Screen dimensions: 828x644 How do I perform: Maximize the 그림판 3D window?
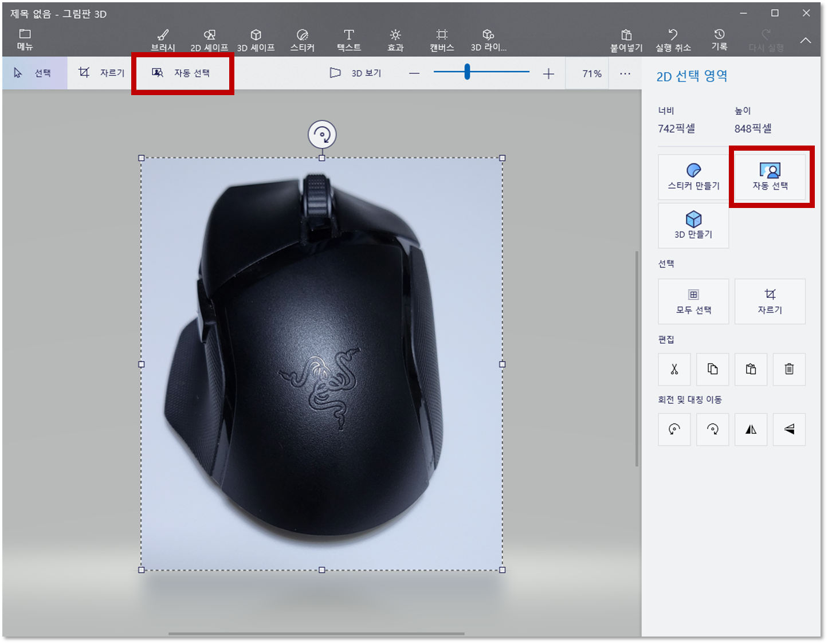coord(775,13)
